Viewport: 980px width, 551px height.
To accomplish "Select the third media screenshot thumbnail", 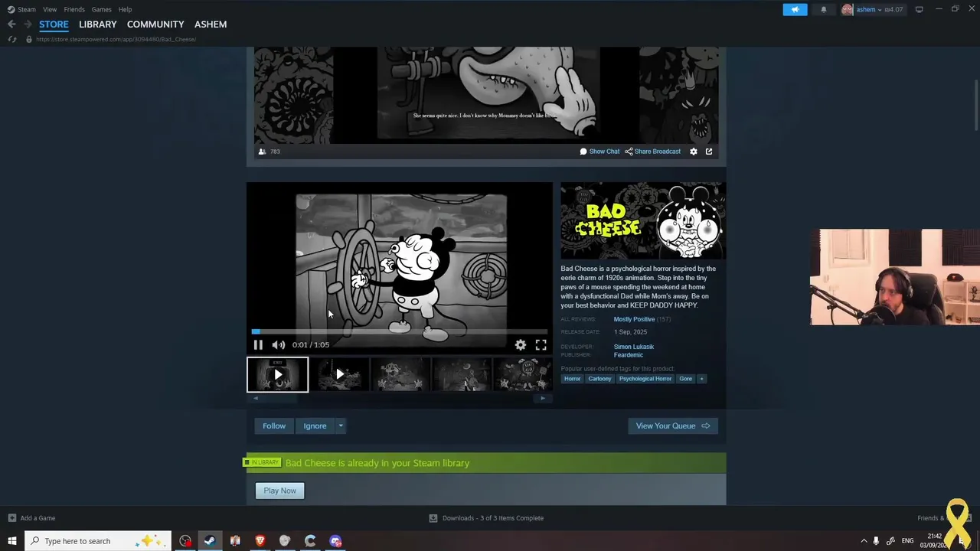I will pos(400,375).
